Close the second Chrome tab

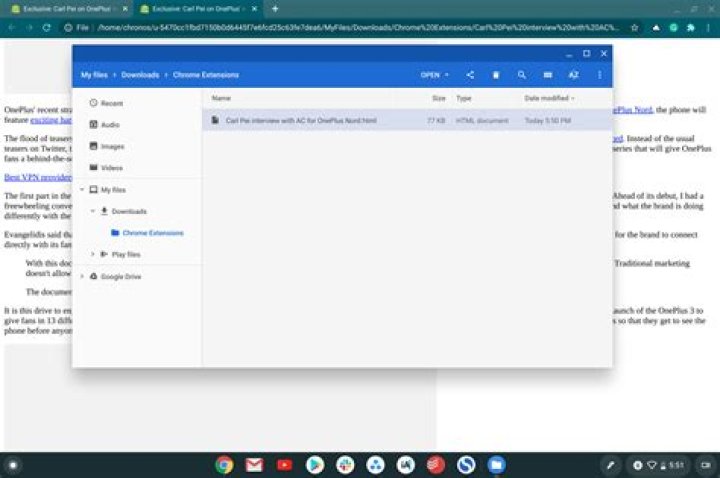point(254,9)
